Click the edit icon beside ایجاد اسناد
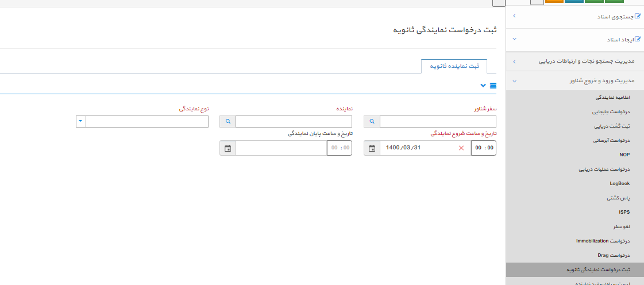Viewport: 644px width, 285px height. point(638,40)
